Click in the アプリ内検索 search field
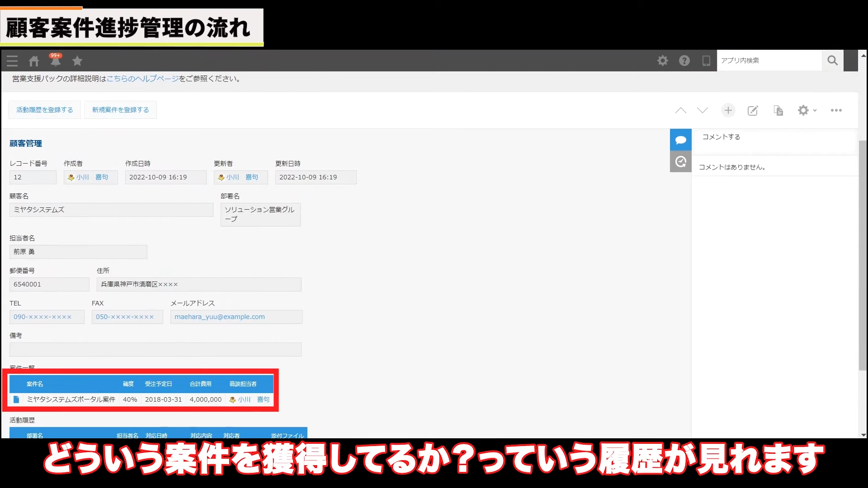Screen dimensions: 868x488 click(769, 61)
